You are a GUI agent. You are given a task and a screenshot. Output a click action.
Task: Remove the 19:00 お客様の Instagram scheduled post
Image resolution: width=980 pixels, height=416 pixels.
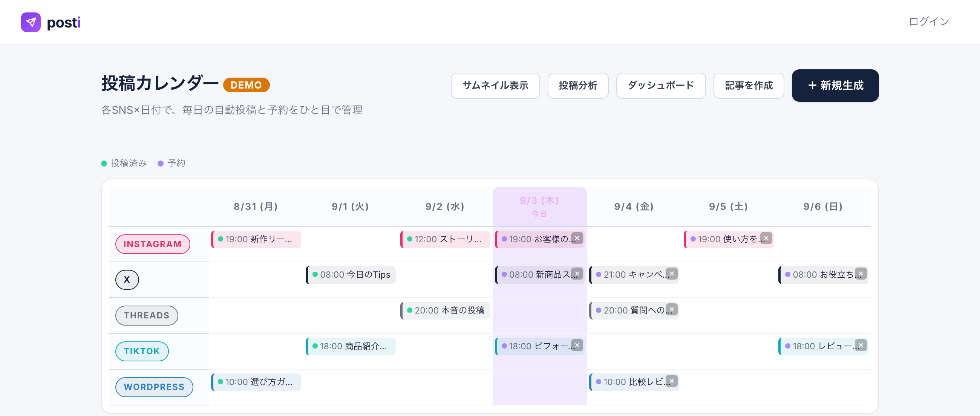pos(577,238)
